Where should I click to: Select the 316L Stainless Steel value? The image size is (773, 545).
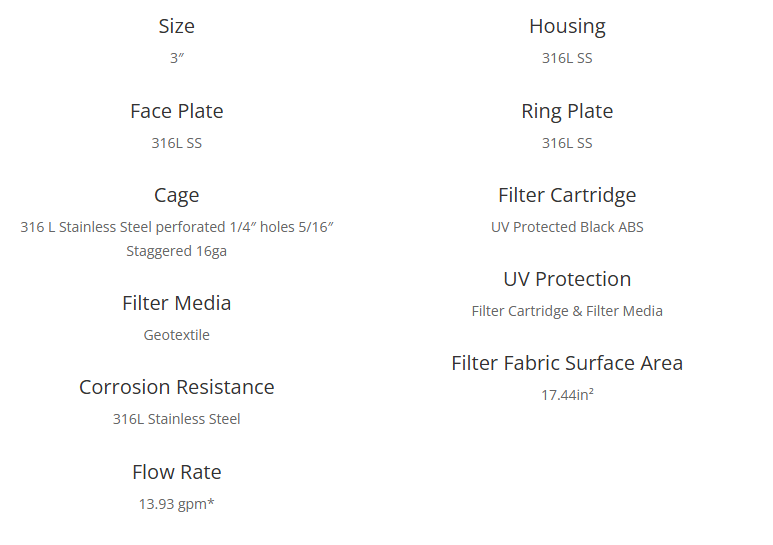point(176,419)
